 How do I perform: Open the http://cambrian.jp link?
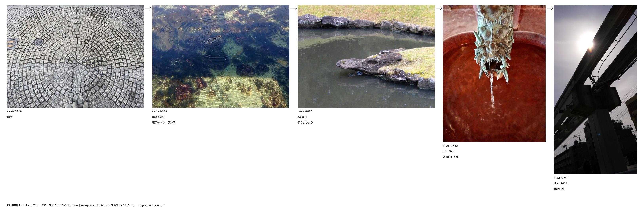151,205
